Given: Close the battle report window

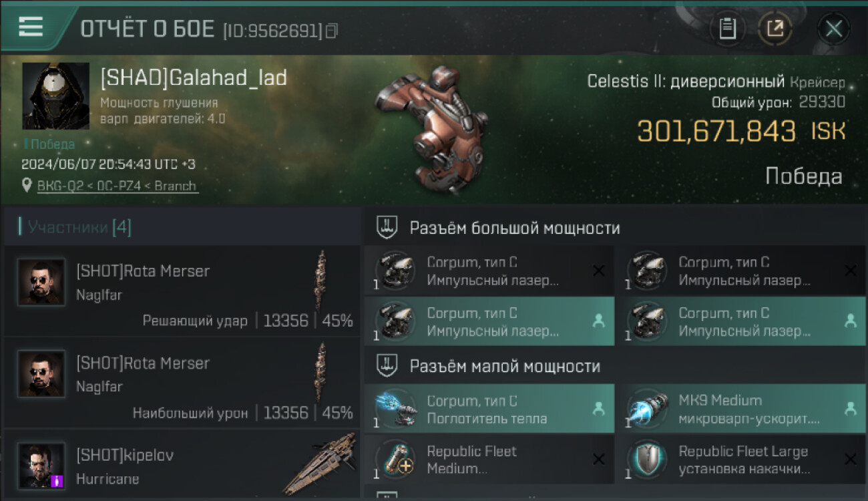Looking at the screenshot, I should (x=834, y=29).
